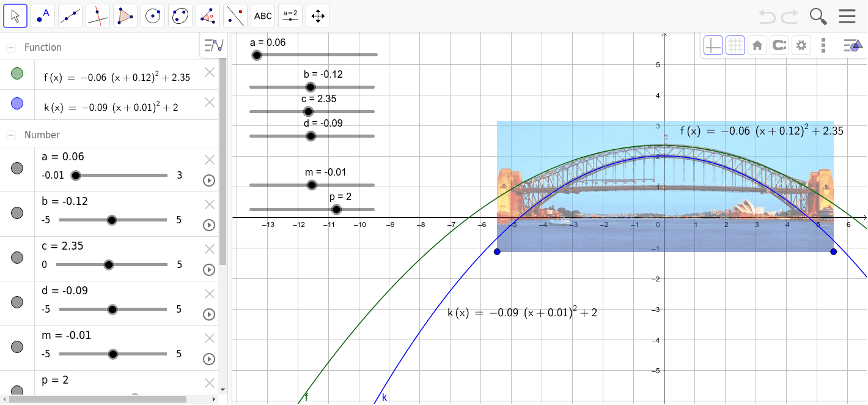Image resolution: width=868 pixels, height=405 pixels.
Task: Click slider a handle in algebra panel
Action: pyautogui.click(x=76, y=176)
